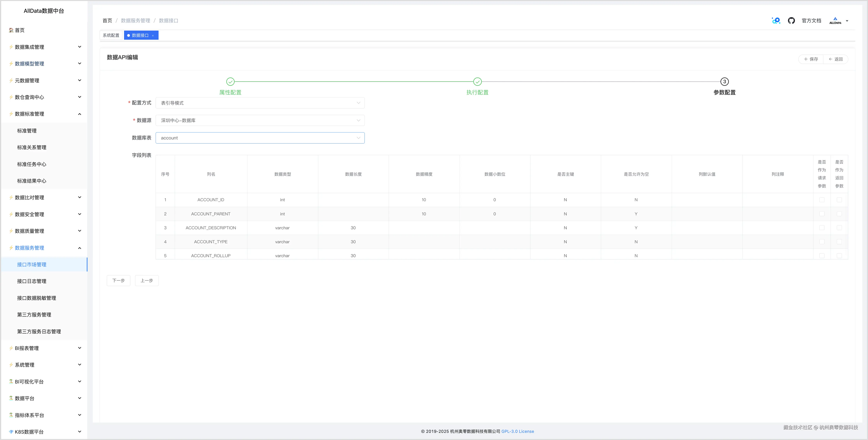Expand the 数据集成管理 menu chevron
868x440 pixels.
79,47
